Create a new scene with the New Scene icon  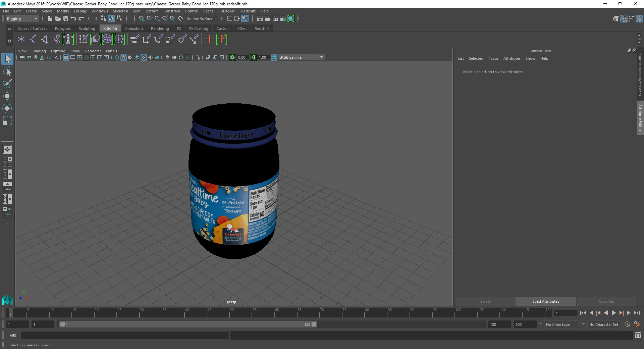[x=50, y=19]
